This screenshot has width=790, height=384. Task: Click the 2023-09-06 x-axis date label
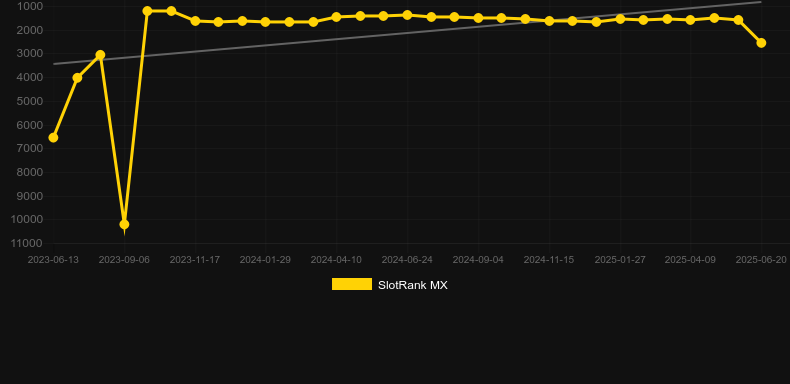click(124, 260)
